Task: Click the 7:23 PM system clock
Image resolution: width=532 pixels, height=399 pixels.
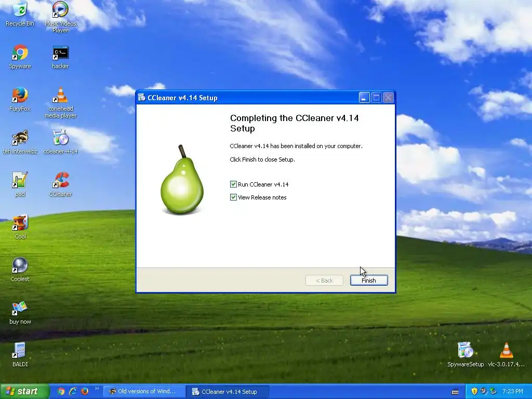Action: (513, 392)
